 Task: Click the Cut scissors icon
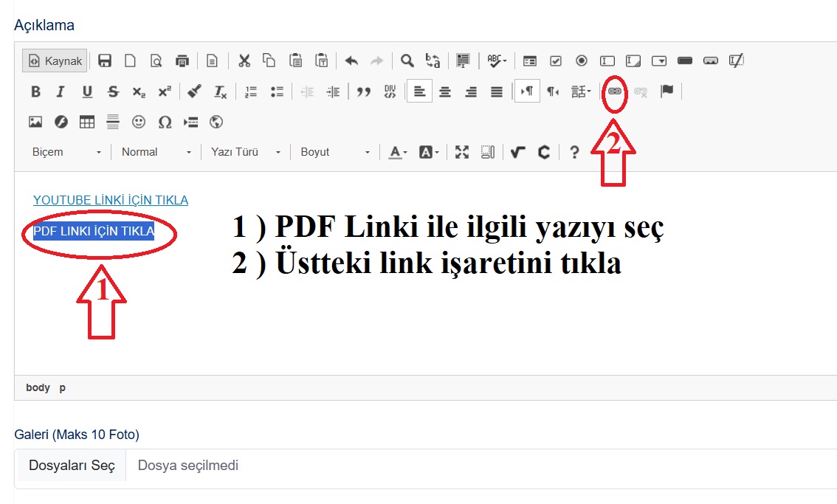244,61
